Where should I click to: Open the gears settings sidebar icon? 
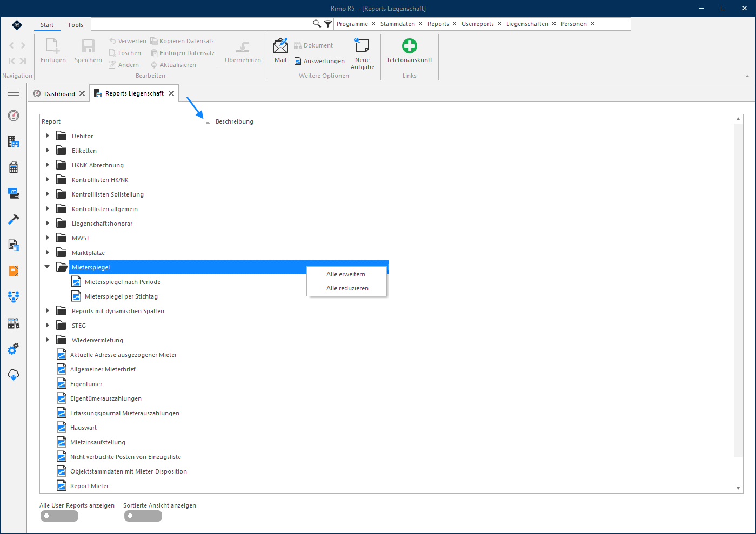click(x=14, y=349)
